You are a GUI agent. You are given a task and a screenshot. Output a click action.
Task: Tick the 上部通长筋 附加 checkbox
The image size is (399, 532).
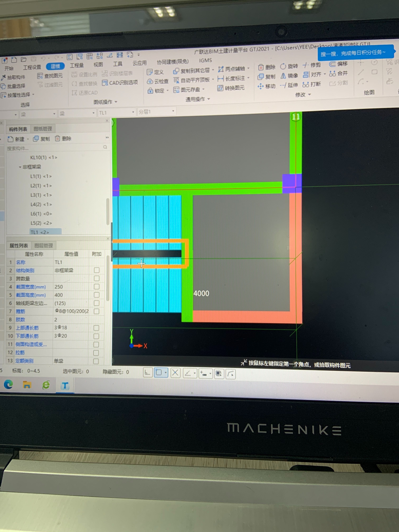[x=96, y=328]
